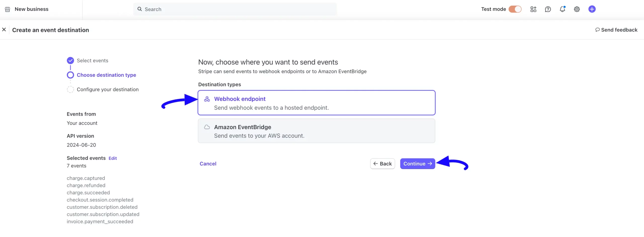Click the 7 events count text
This screenshot has width=644, height=237.
(76, 166)
